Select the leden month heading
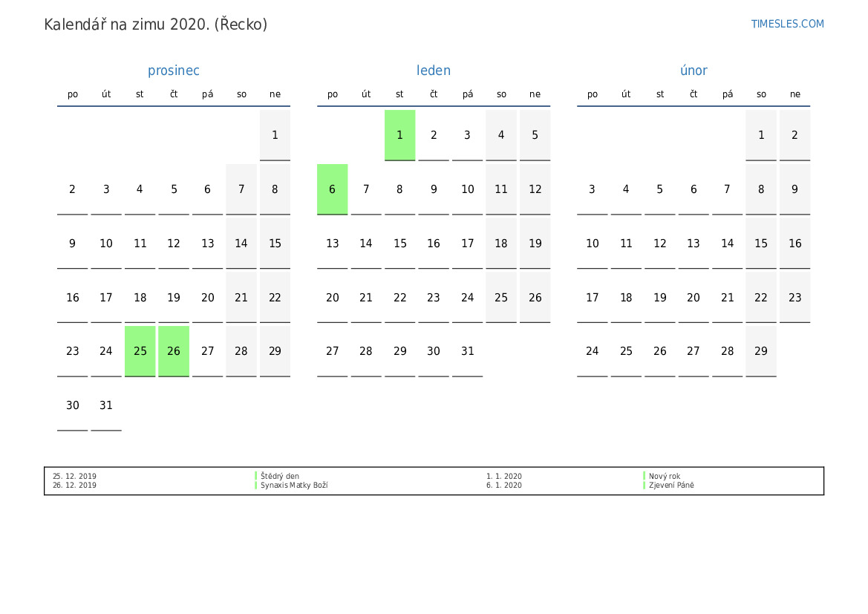Viewport: 868px width, 614px height. tap(434, 71)
